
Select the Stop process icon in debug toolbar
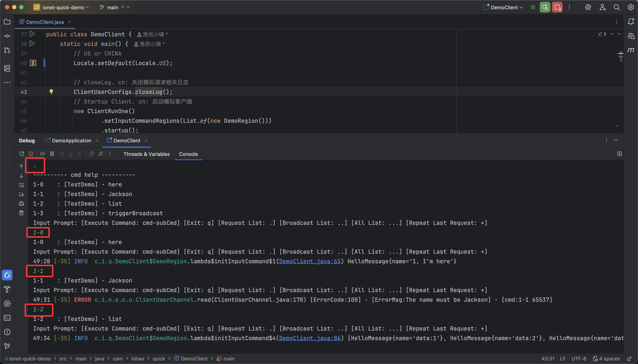pos(31,154)
